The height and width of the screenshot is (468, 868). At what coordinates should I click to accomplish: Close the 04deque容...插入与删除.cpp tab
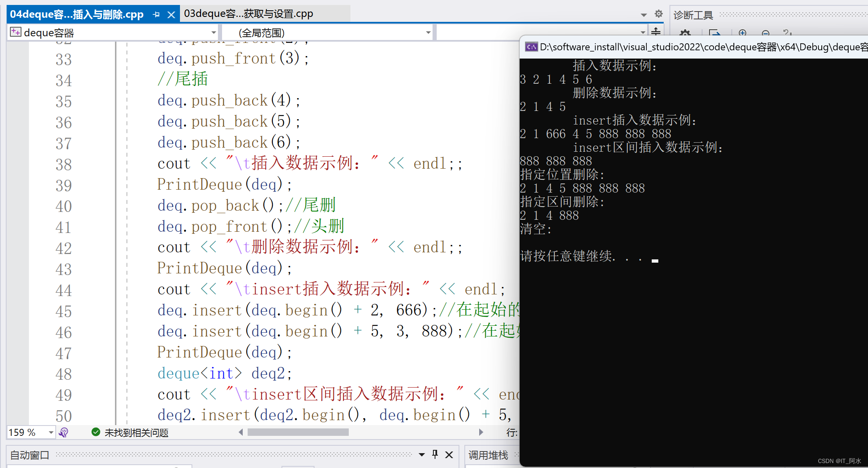tap(171, 15)
